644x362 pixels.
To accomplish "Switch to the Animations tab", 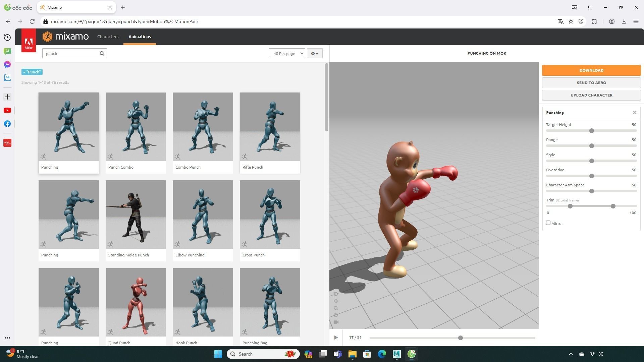I will [140, 37].
